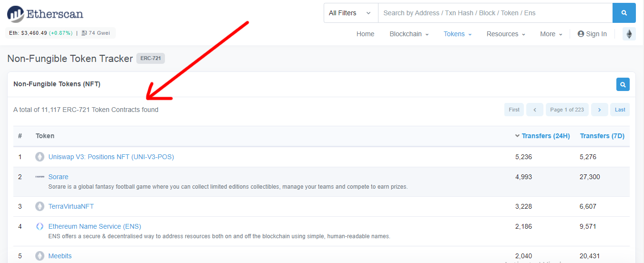Open the Sorare token link

tap(58, 177)
